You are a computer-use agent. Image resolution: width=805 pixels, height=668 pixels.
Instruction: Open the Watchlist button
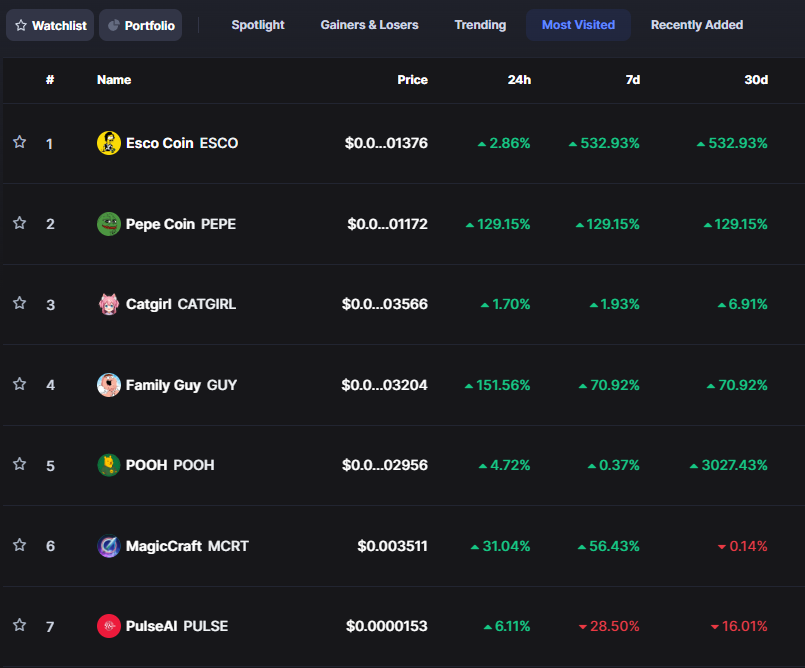point(50,25)
